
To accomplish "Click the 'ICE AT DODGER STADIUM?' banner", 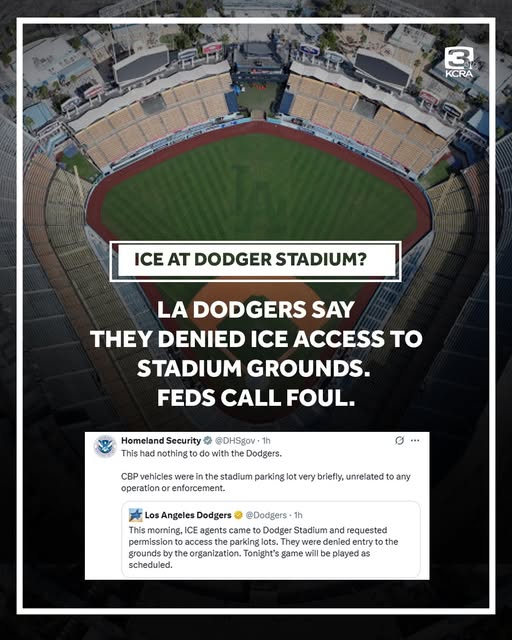I will [x=256, y=261].
